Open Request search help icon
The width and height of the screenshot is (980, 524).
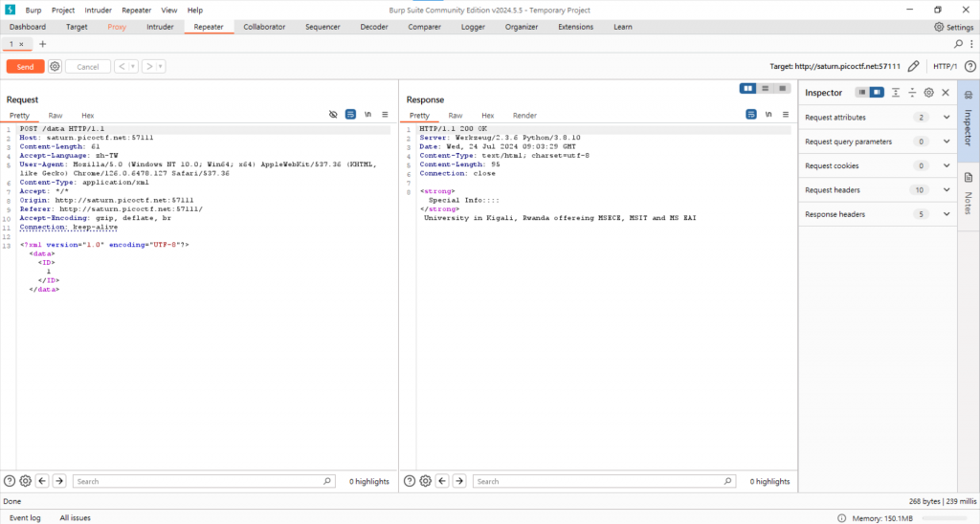pos(10,481)
